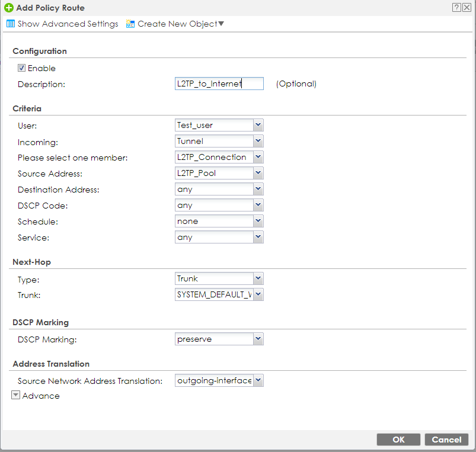This screenshot has width=476, height=452.
Task: Click the Show Advanced Settings icon
Action: (10, 24)
